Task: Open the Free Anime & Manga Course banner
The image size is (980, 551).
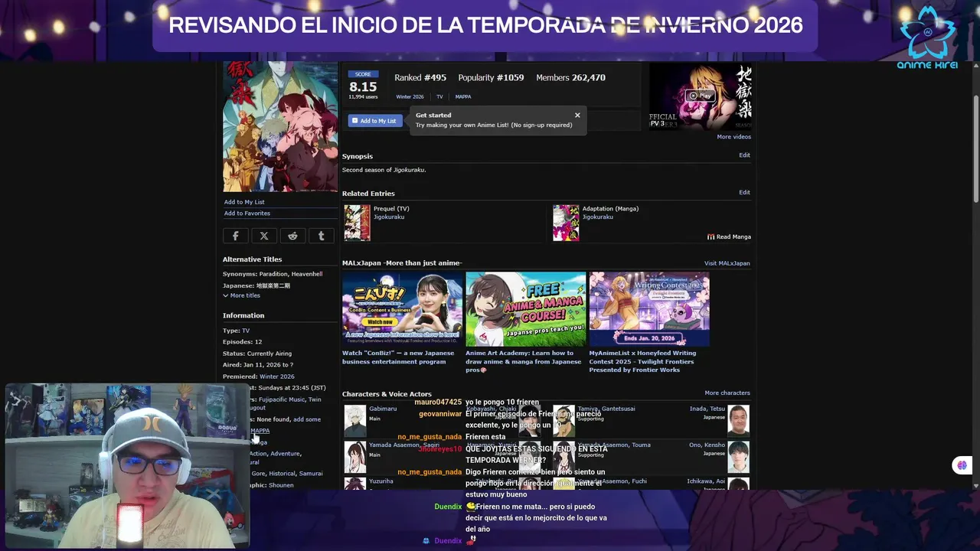Action: tap(525, 309)
